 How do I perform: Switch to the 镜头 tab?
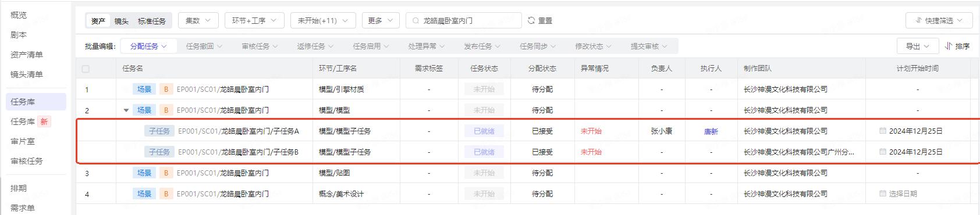121,21
